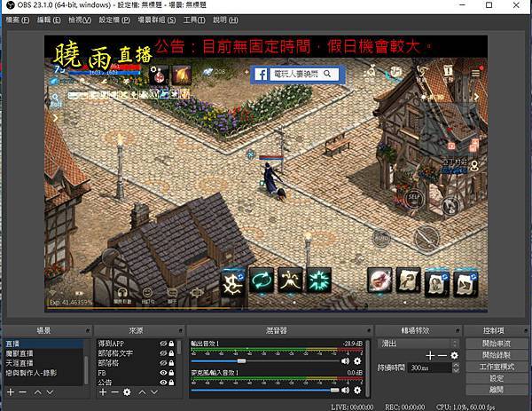Image resolution: width=532 pixels, height=411 pixels.
Task: Open the 輸出音效 1 audio settings gear
Action: click(x=357, y=361)
